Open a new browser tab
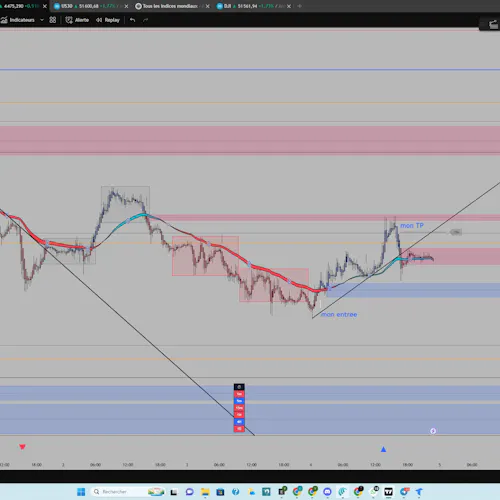This screenshot has height=500, width=500. (x=299, y=6)
